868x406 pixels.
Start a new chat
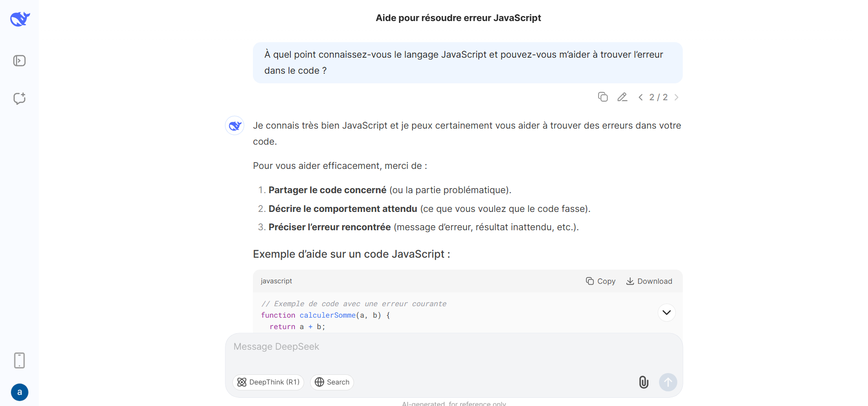19,98
